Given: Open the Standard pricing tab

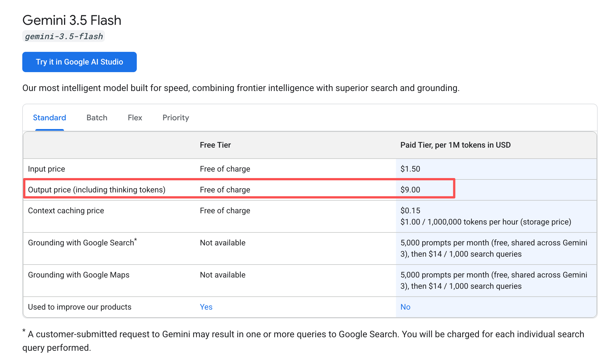Looking at the screenshot, I should click(x=49, y=117).
